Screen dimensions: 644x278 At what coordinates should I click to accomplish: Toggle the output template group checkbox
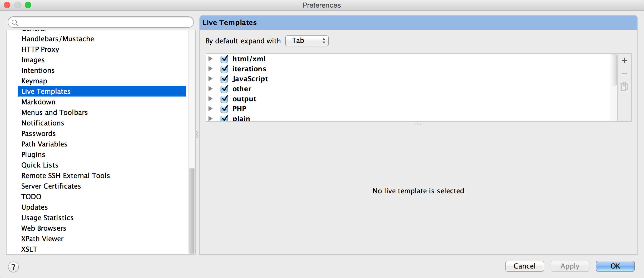click(224, 99)
